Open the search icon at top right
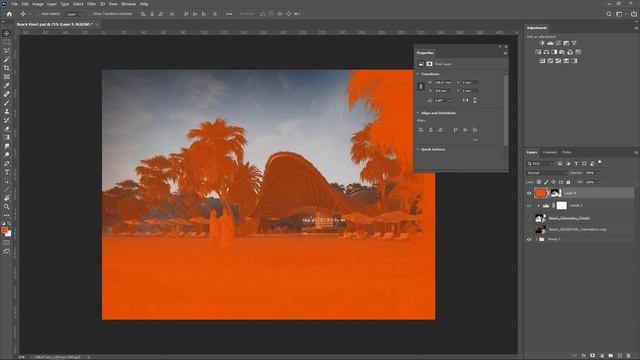This screenshot has height=360, width=640. click(609, 14)
